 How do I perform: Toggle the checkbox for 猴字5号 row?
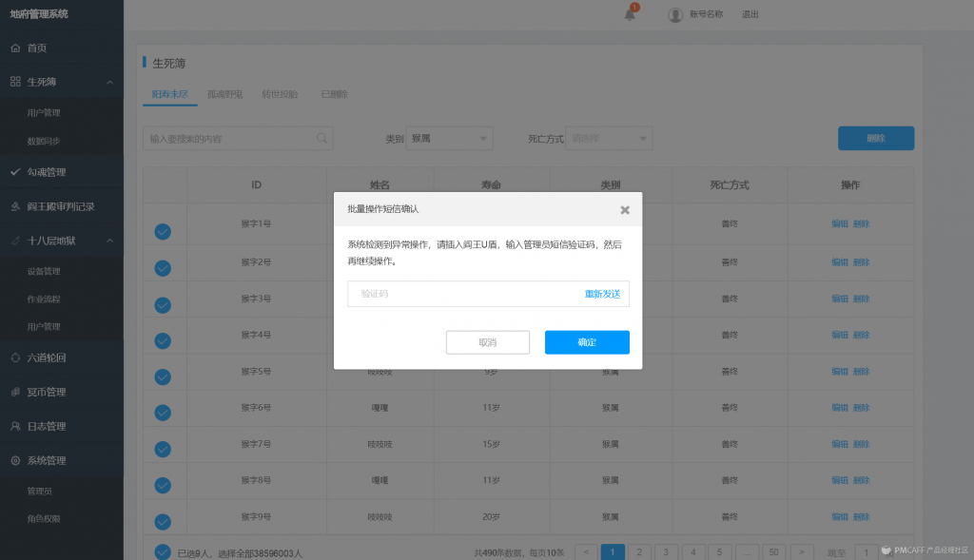[163, 377]
